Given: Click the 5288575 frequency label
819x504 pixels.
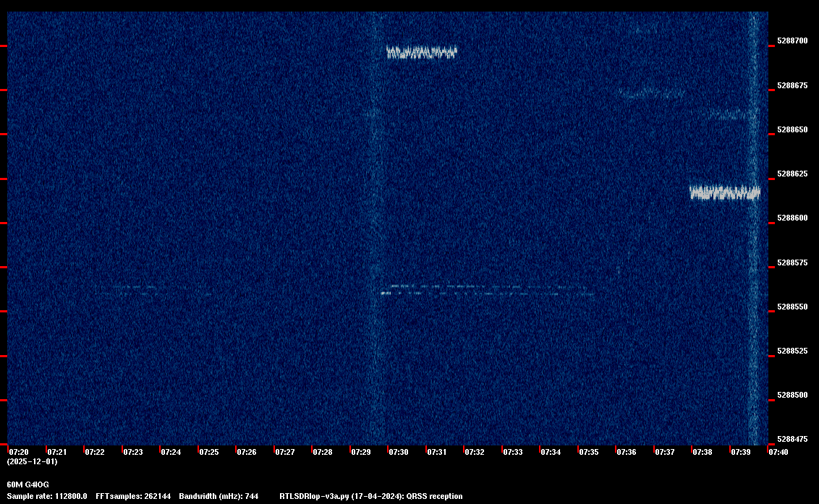Looking at the screenshot, I should pyautogui.click(x=792, y=262).
